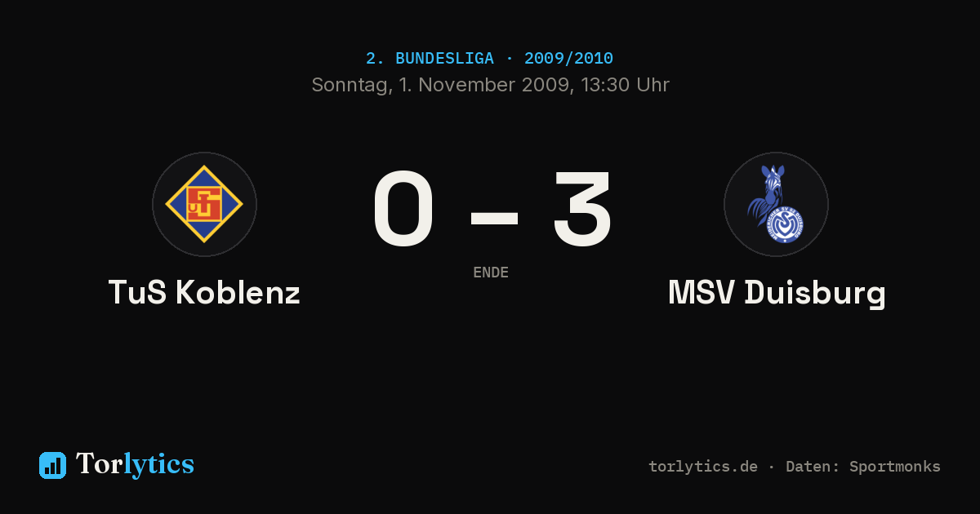Click the Torlytics bar chart logo icon
980x514 pixels.
52,465
